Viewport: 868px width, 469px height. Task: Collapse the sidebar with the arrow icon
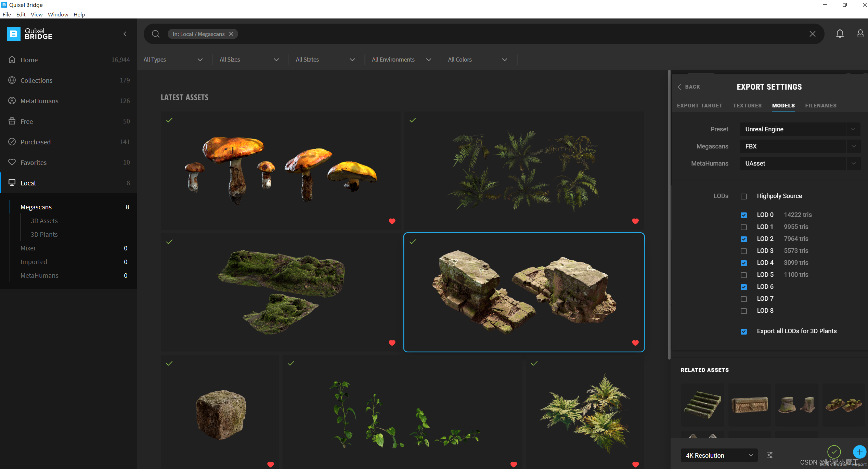(125, 34)
